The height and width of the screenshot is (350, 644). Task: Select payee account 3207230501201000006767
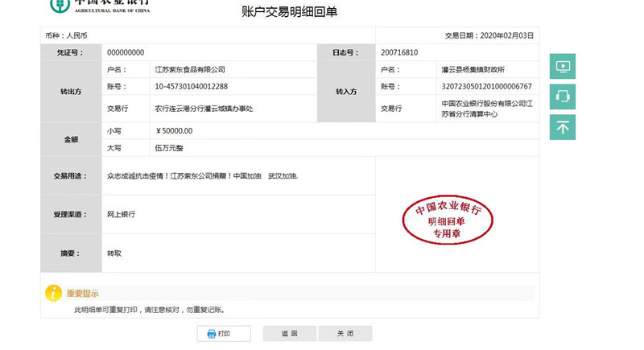(x=487, y=87)
